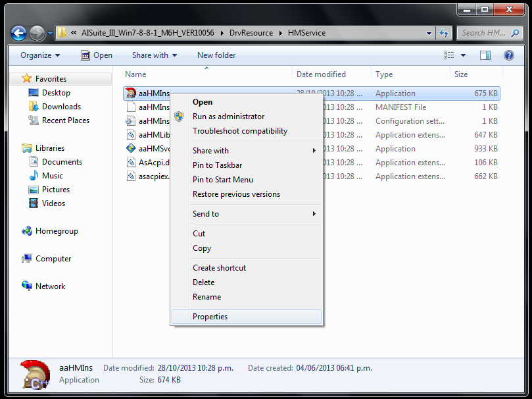Click the New folder button
The image size is (532, 399).
(x=216, y=55)
